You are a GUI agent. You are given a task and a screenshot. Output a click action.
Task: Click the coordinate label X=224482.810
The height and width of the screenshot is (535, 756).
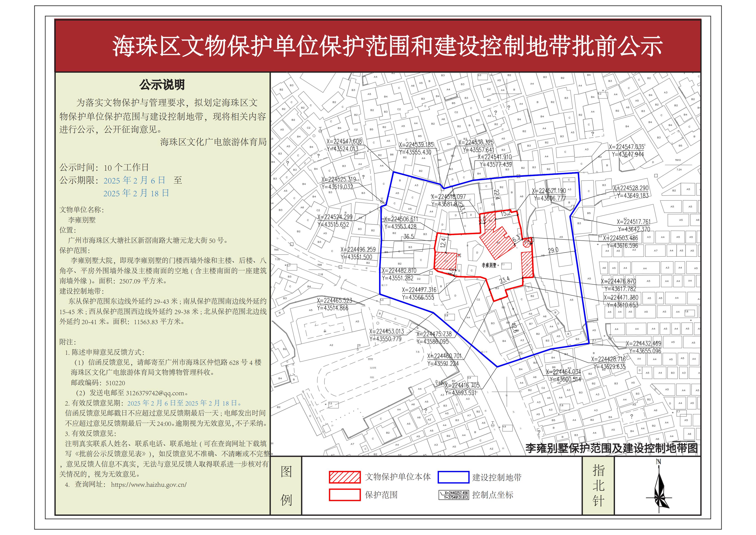[x=399, y=270]
